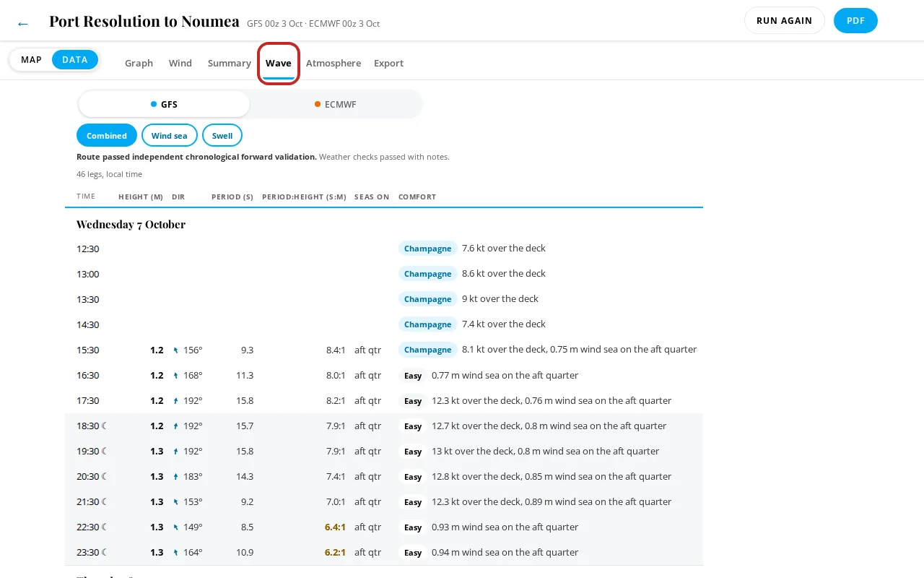Open the Export tab
Viewport: 924px width, 578px height.
tap(388, 64)
